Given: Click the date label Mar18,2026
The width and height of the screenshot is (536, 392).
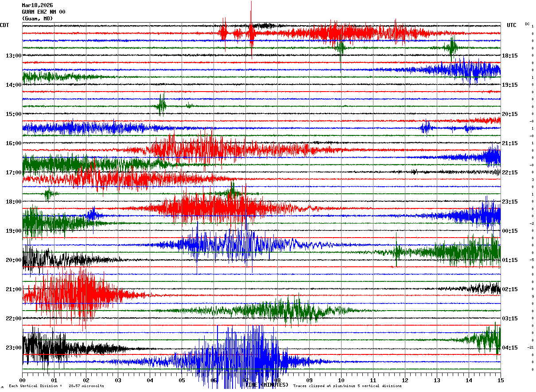Looking at the screenshot, I should [x=37, y=5].
